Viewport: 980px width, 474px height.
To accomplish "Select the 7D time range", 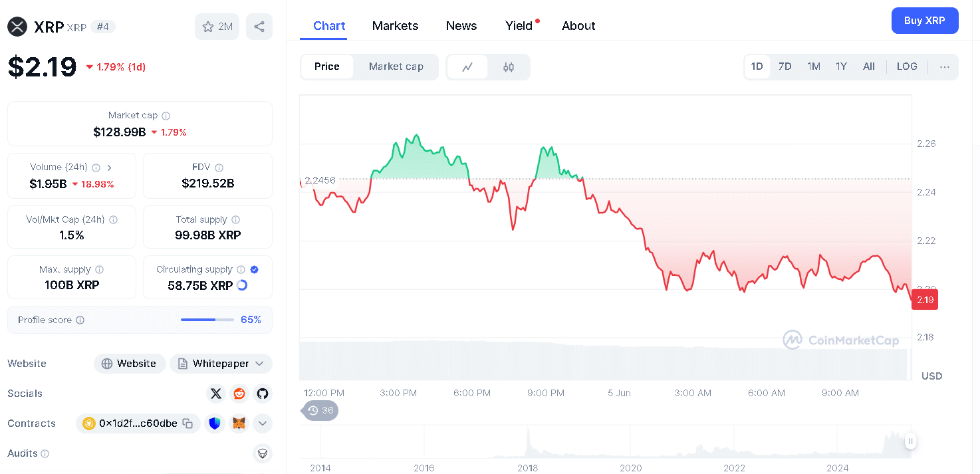I will pos(785,67).
